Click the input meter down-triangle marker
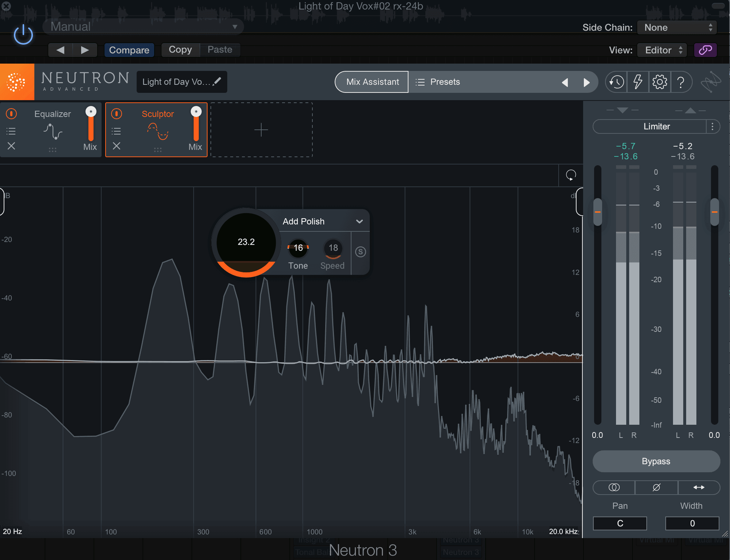This screenshot has height=560, width=730. [622, 110]
